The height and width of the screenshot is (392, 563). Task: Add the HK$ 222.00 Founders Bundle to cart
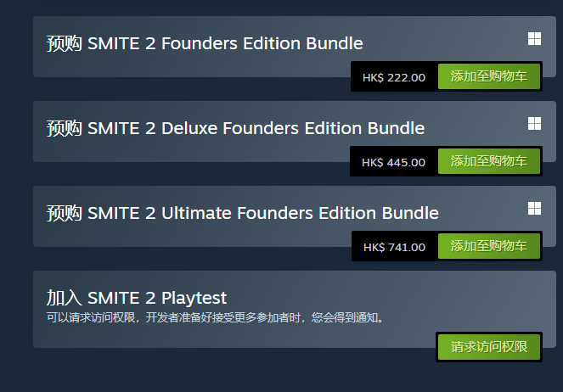click(x=488, y=76)
